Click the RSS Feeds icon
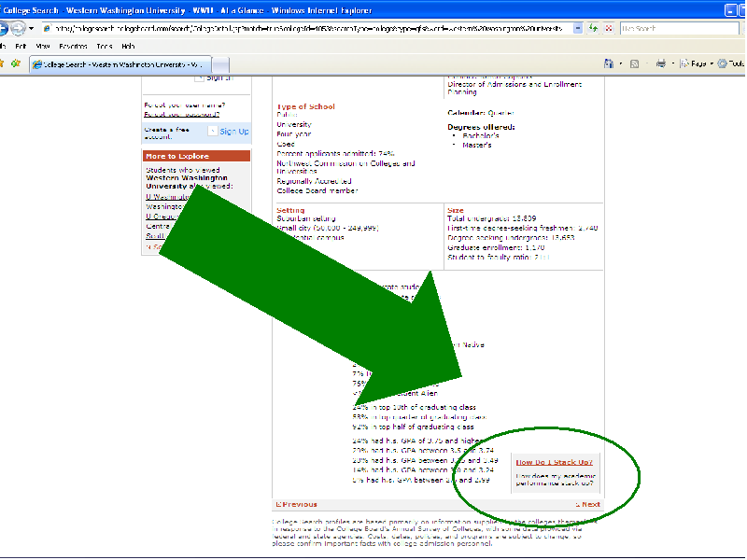The width and height of the screenshot is (747, 560). coord(634,63)
